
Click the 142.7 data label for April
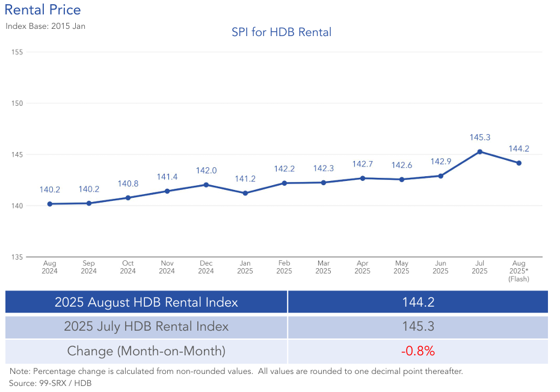[x=362, y=164]
